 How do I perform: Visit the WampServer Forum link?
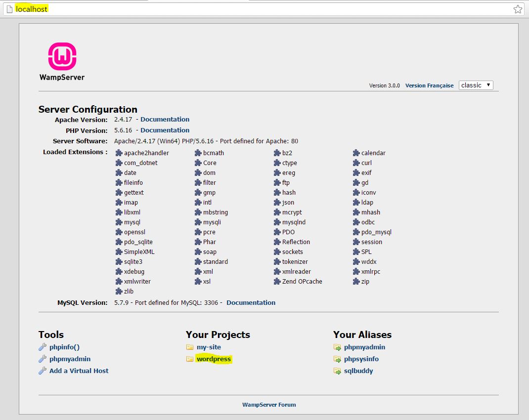(269, 405)
